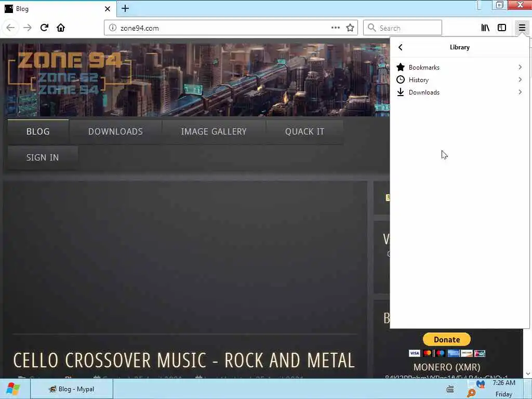Click the search magnifier icon

(x=372, y=28)
